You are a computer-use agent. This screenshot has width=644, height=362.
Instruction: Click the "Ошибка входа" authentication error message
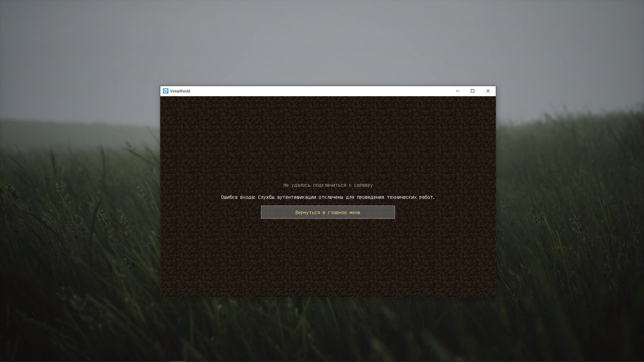(328, 197)
